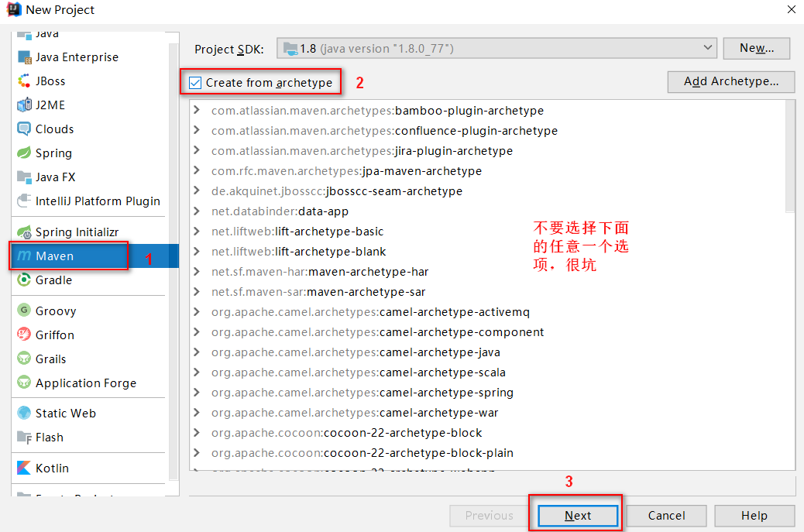The image size is (804, 532).
Task: Click the Next button
Action: (x=576, y=516)
